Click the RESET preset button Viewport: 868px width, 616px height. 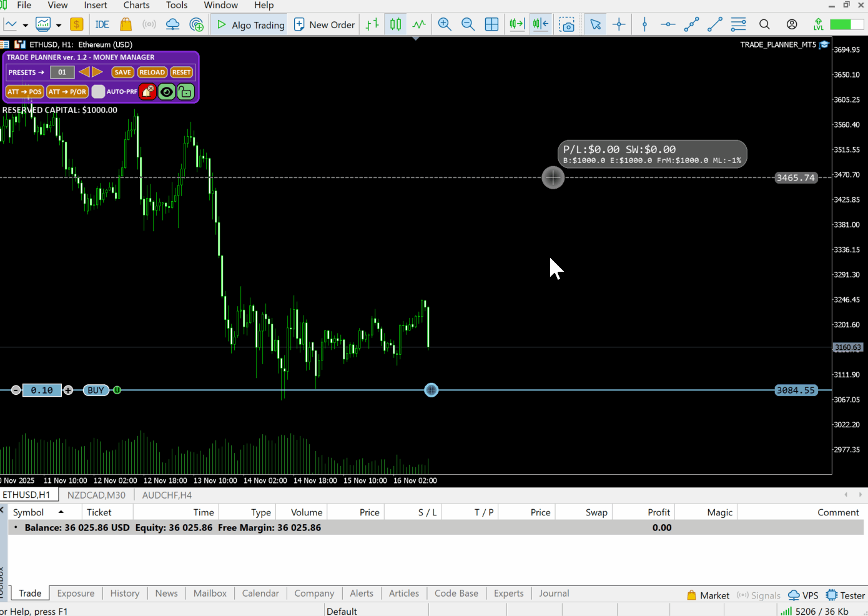[182, 72]
